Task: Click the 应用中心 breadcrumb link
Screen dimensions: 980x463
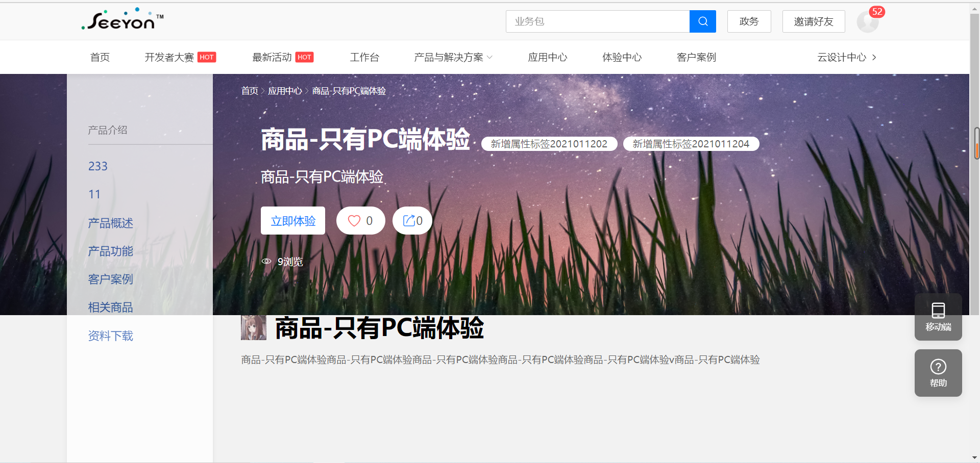Action: [x=285, y=91]
